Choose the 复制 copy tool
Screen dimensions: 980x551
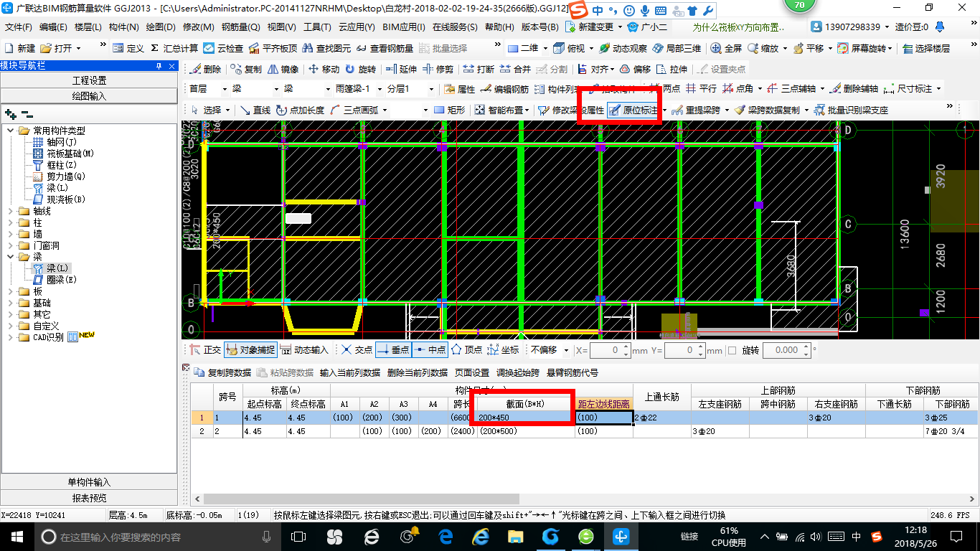[246, 70]
